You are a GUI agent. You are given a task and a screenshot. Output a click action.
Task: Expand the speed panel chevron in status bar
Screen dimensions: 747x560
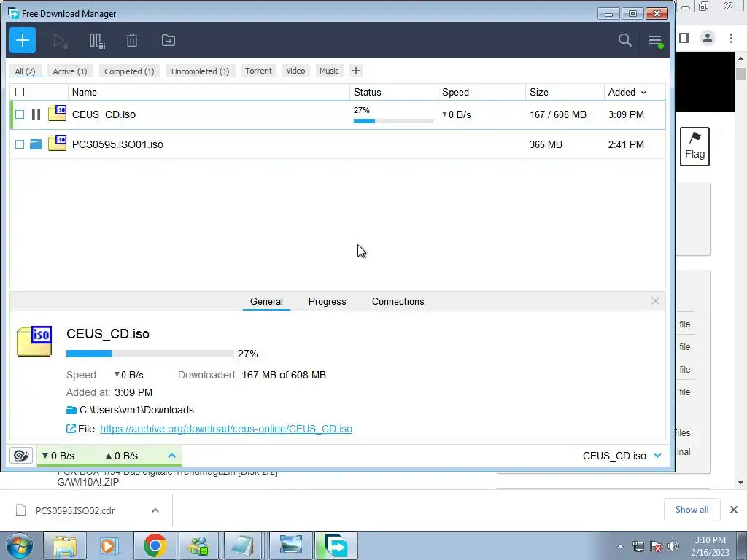click(x=172, y=456)
